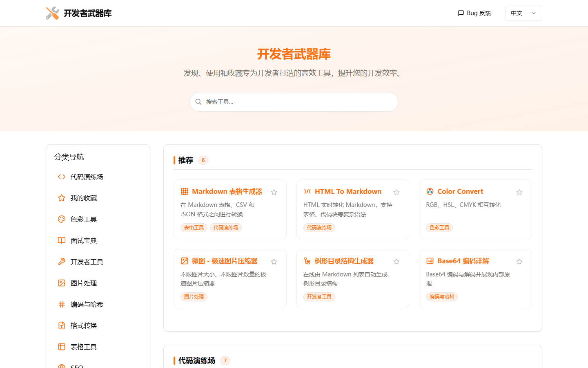This screenshot has height=368, width=588.
Task: Select 我的收藏 in category navigation
Action: [x=98, y=198]
